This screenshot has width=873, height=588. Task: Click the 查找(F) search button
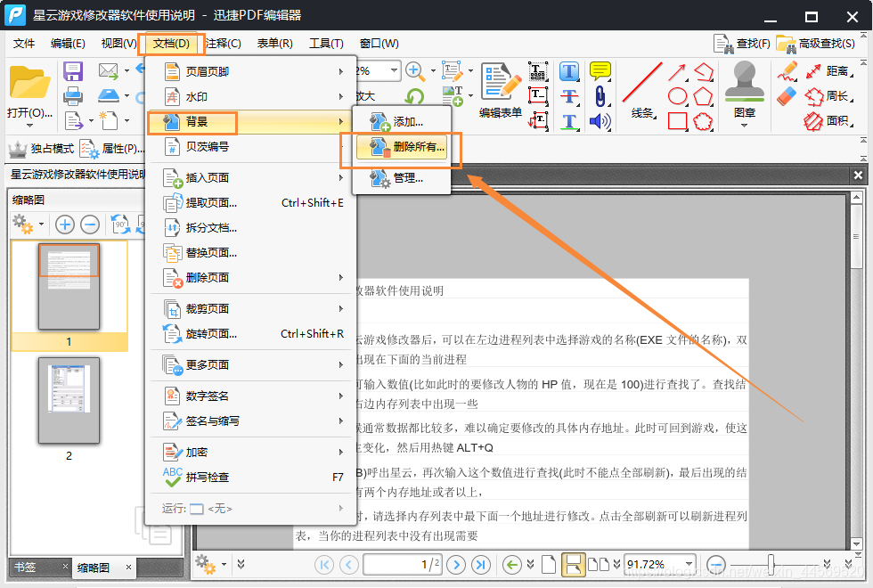pyautogui.click(x=741, y=44)
